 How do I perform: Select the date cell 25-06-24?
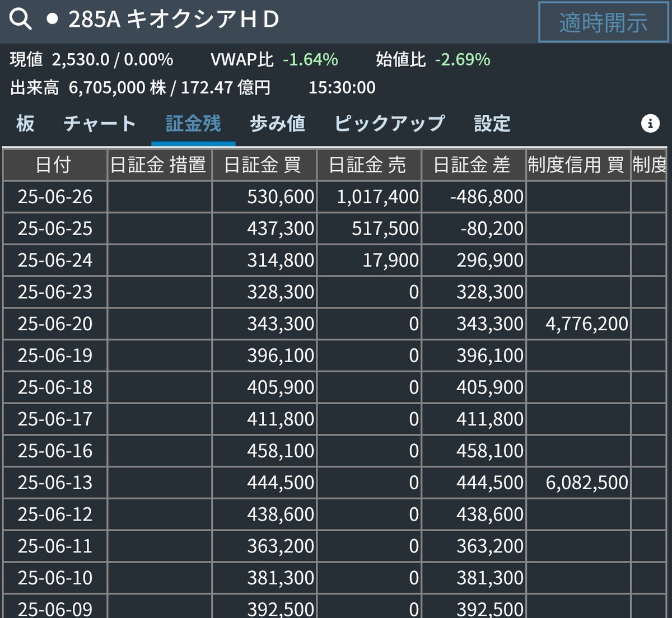pyautogui.click(x=55, y=260)
